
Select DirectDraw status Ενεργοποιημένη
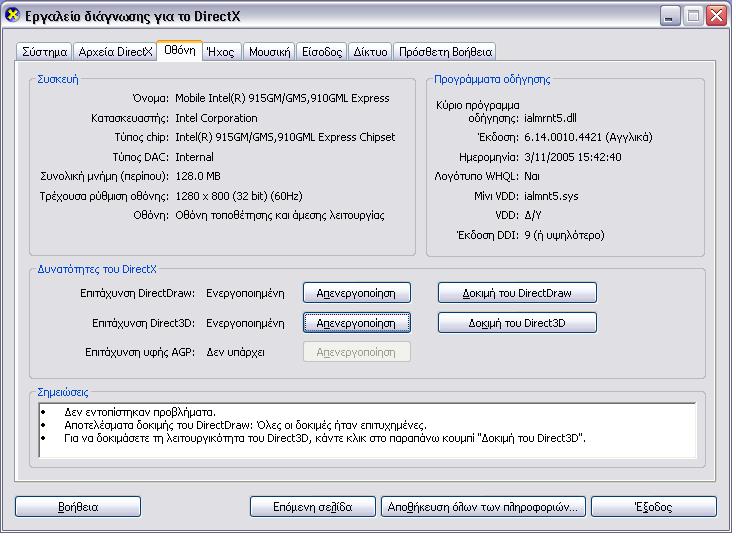[x=245, y=293]
